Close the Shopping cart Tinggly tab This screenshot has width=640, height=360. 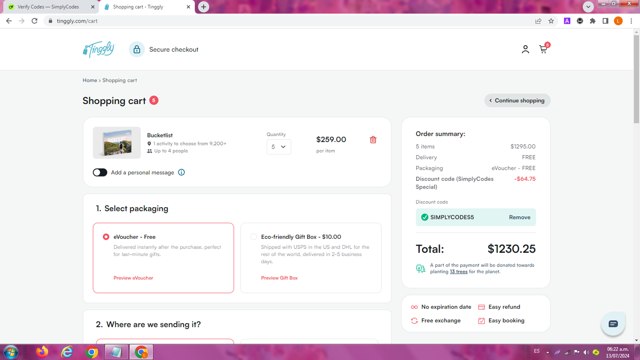tap(189, 7)
